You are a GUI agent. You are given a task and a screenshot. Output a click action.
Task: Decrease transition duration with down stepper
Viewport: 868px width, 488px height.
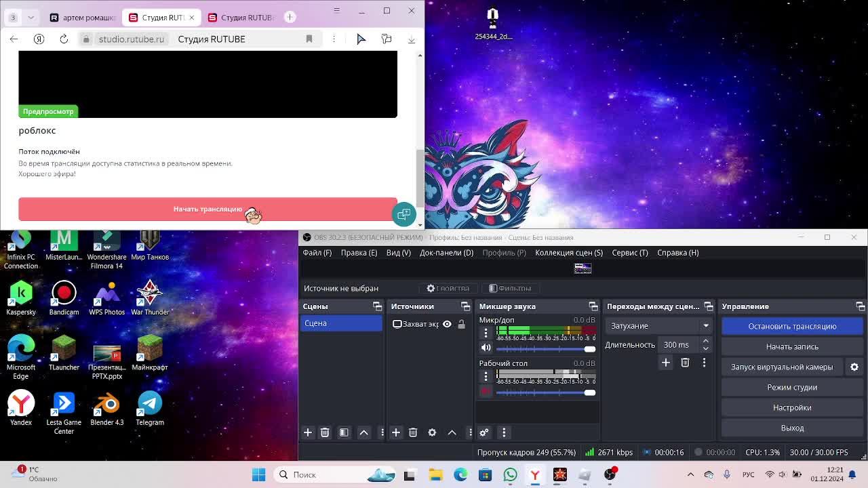tap(705, 348)
